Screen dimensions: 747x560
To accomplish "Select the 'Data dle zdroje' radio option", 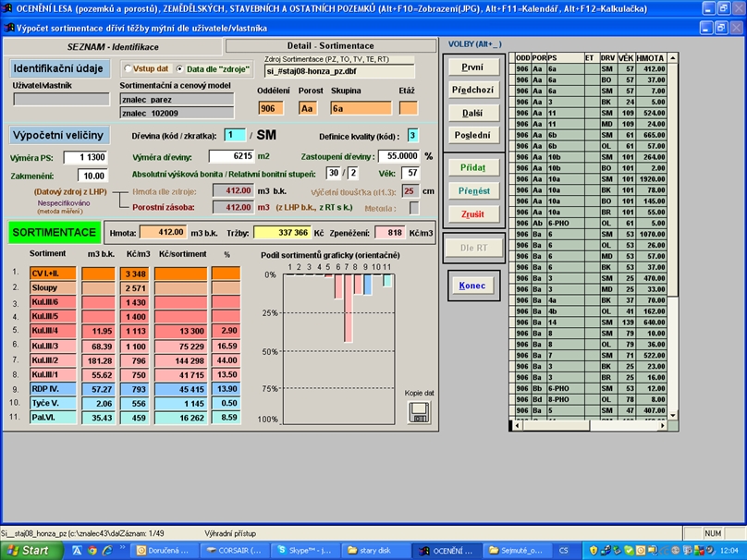I will coord(180,68).
